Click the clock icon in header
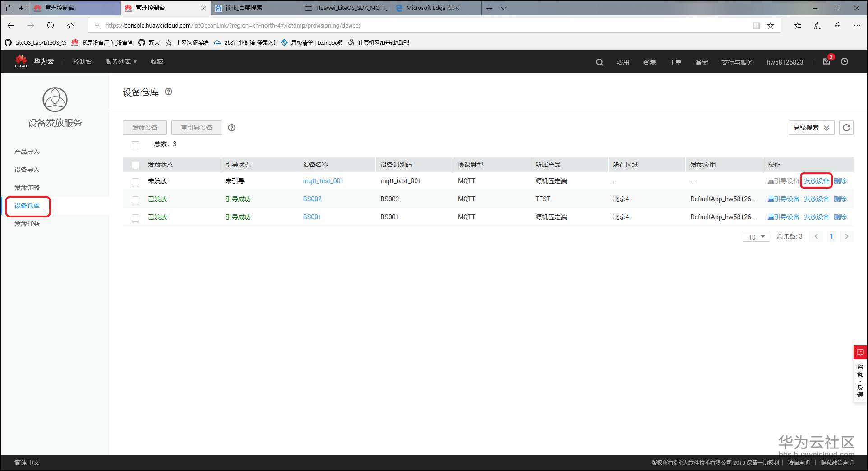 pyautogui.click(x=845, y=61)
